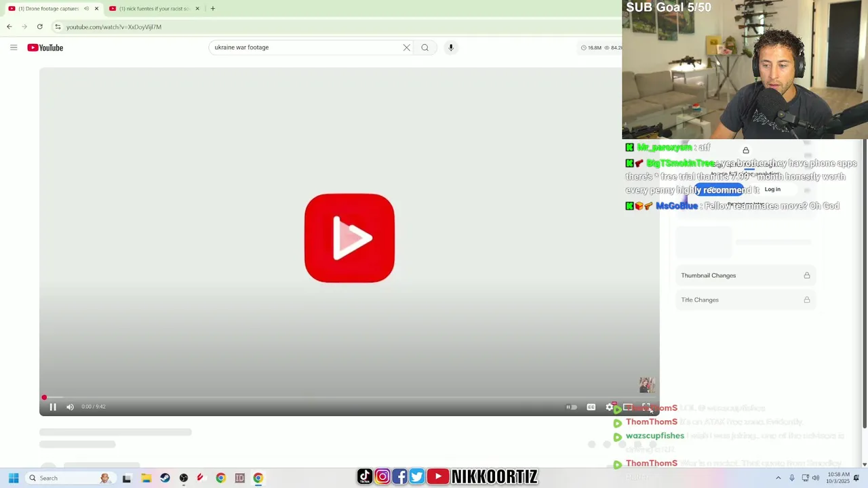Open the first Chrome taskbar icon
The image size is (868, 488).
[220, 479]
